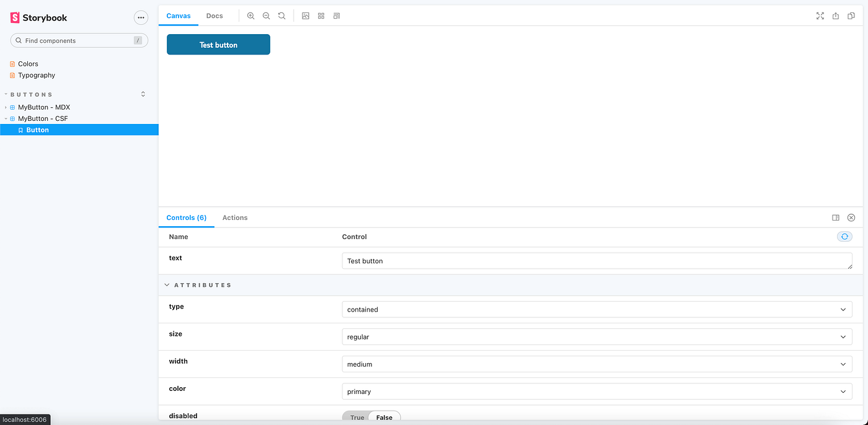Open the Colors page in the sidebar
This screenshot has height=425, width=868.
click(28, 63)
